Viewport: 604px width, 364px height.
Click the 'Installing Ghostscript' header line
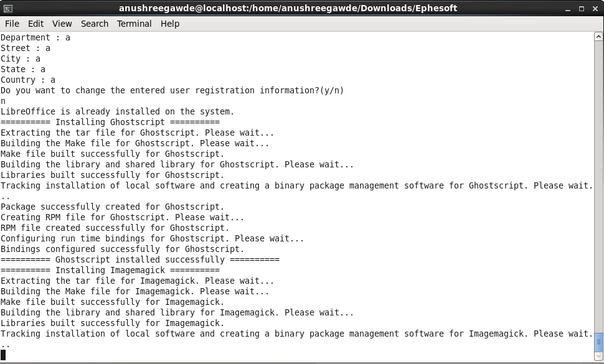(x=110, y=123)
